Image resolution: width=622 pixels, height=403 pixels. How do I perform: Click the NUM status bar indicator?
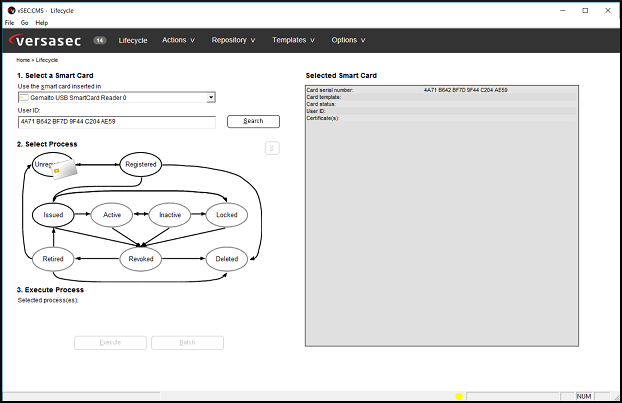click(584, 396)
